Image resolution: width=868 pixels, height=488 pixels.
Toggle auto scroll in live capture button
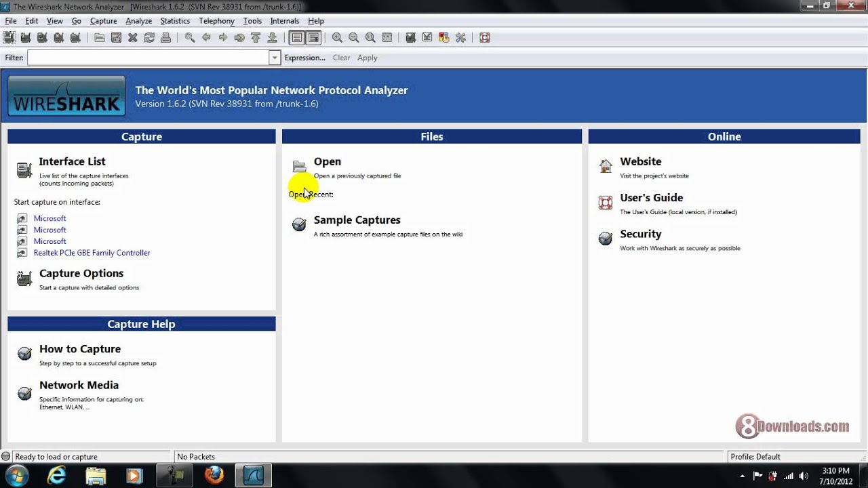313,38
